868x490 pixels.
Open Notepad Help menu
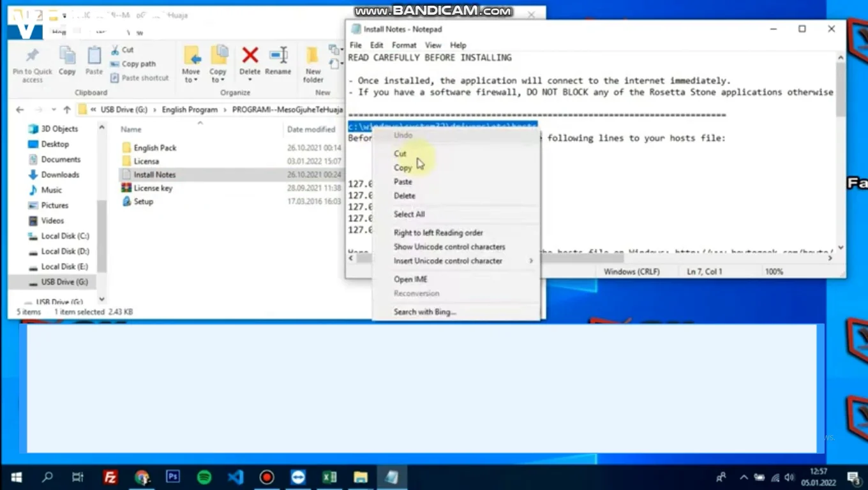(458, 45)
